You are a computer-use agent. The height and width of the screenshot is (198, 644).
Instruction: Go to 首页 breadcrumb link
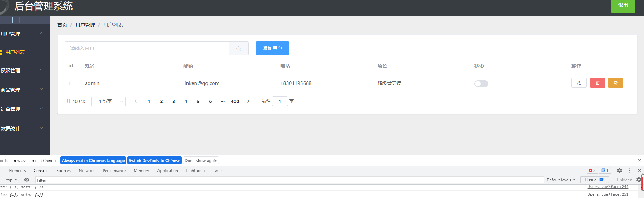(62, 25)
